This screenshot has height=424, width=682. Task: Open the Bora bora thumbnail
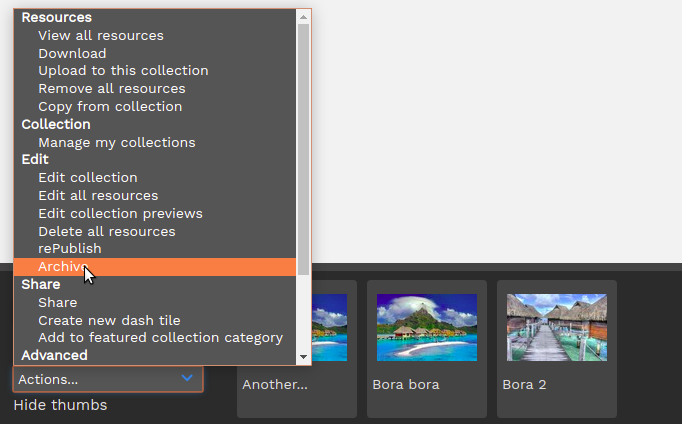[x=427, y=327]
